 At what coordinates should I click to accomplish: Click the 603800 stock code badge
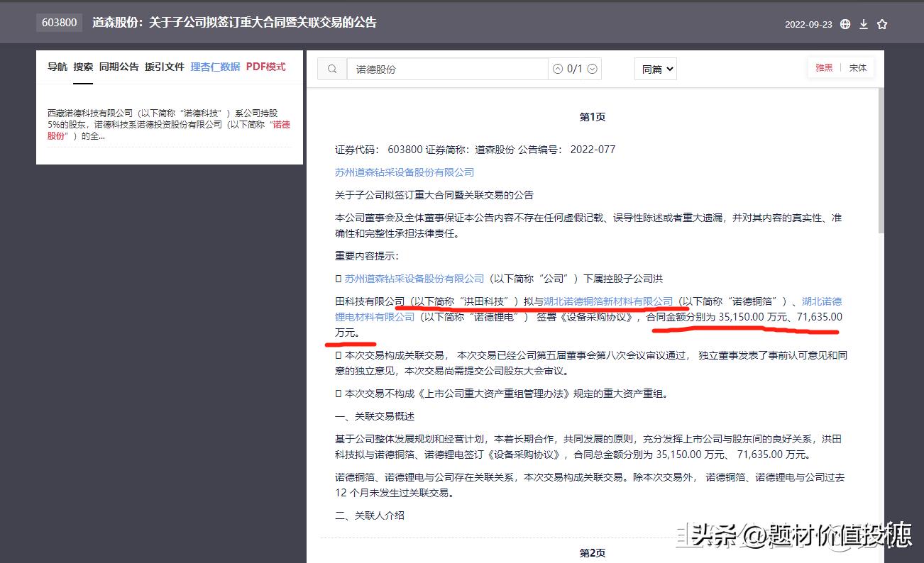[60, 23]
